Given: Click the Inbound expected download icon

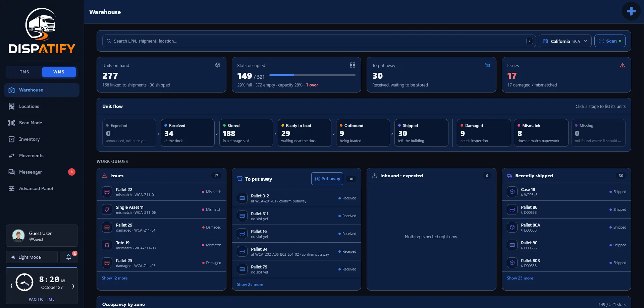Looking at the screenshot, I should point(375,176).
